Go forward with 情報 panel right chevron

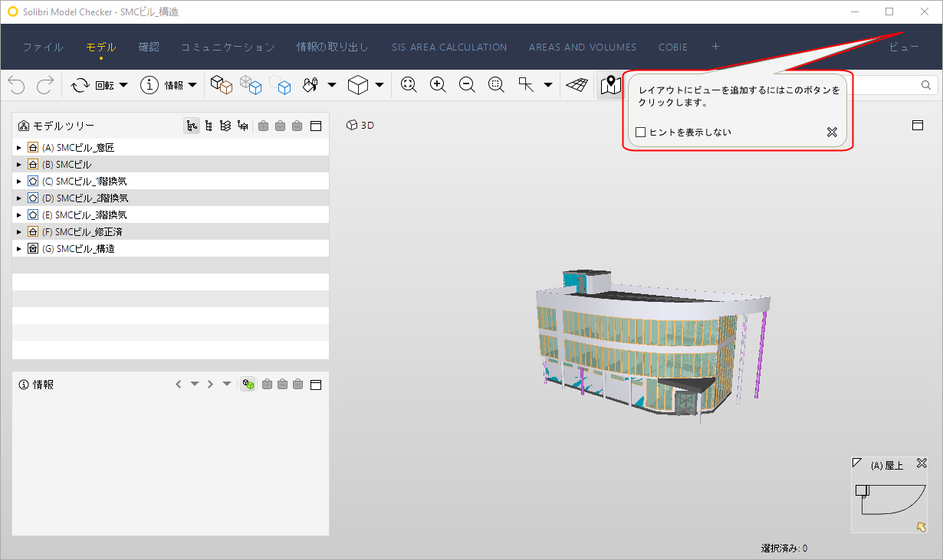210,384
